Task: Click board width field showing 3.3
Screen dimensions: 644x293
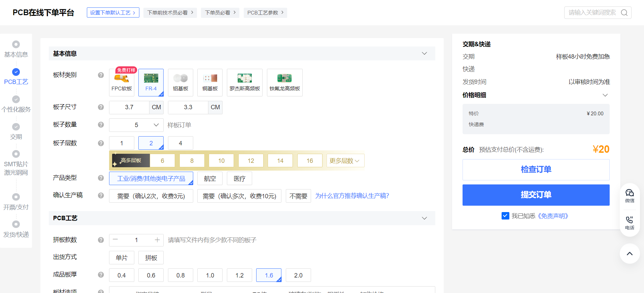Action: [x=188, y=107]
